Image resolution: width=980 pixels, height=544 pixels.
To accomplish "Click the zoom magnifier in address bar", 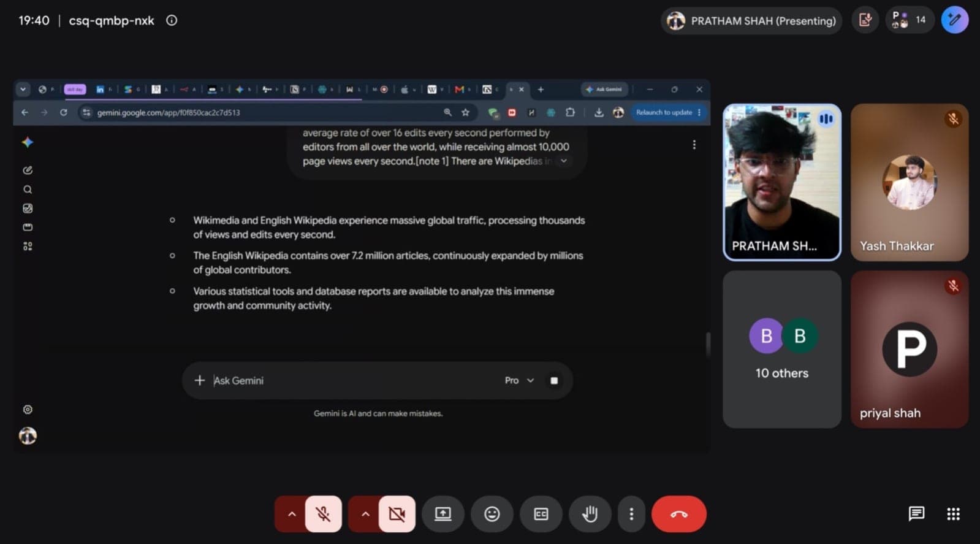I will (x=447, y=112).
